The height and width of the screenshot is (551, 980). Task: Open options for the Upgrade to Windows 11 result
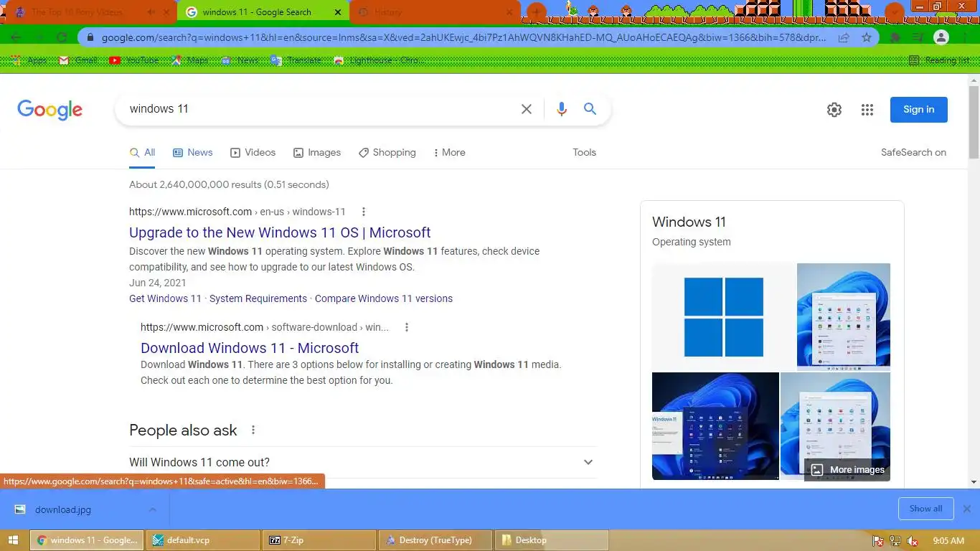point(364,212)
